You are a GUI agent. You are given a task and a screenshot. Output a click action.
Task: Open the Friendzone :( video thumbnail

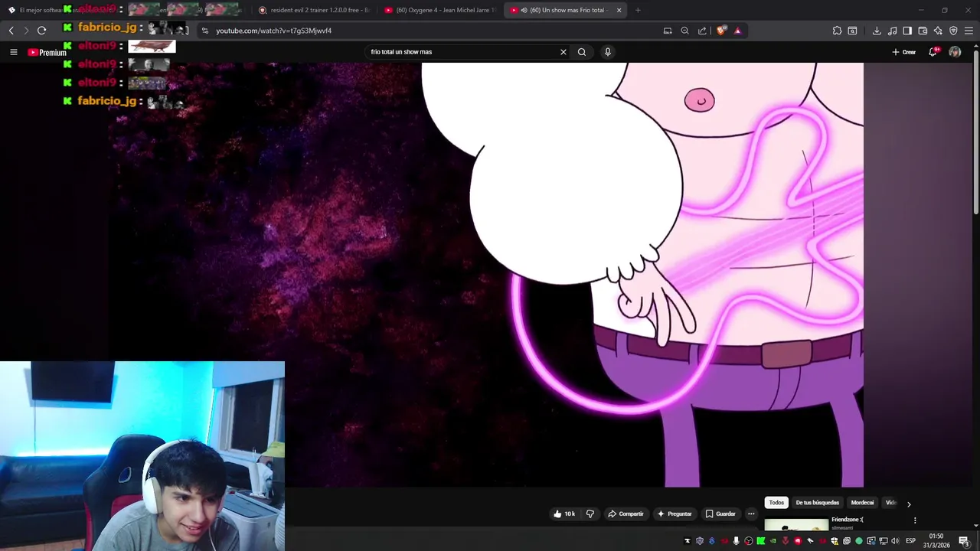(x=796, y=524)
